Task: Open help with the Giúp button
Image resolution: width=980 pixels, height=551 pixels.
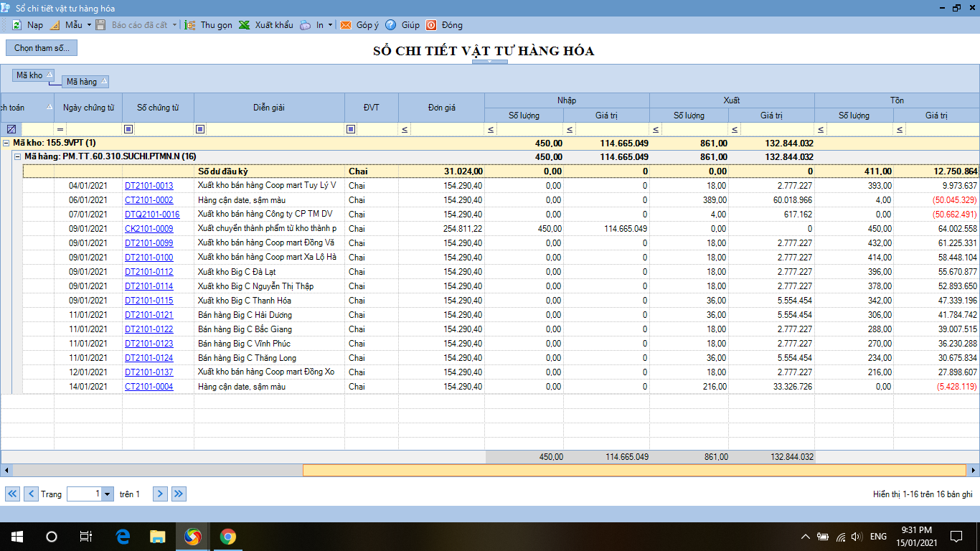Action: point(402,25)
